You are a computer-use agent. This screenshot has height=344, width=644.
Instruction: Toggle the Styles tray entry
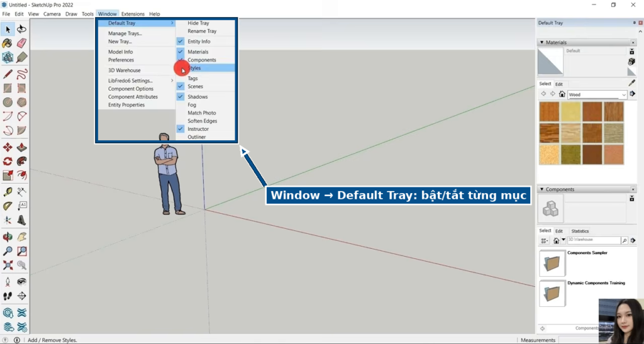206,68
